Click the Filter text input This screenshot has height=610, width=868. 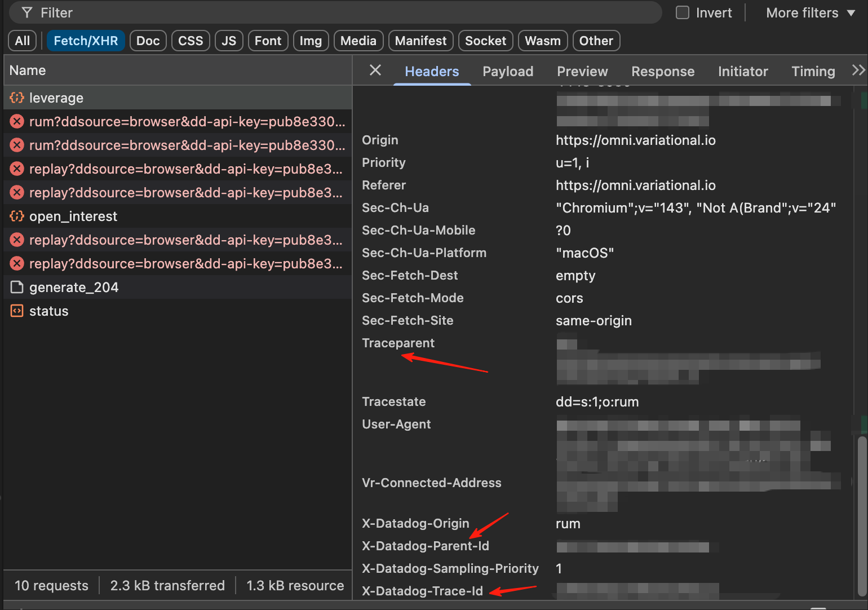(335, 12)
